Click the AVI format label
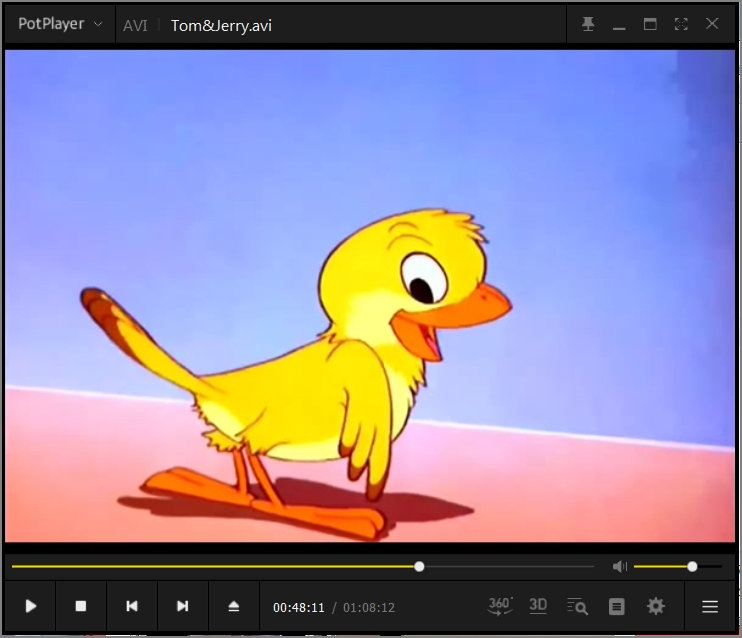Screen dimensions: 742x638 tap(135, 26)
